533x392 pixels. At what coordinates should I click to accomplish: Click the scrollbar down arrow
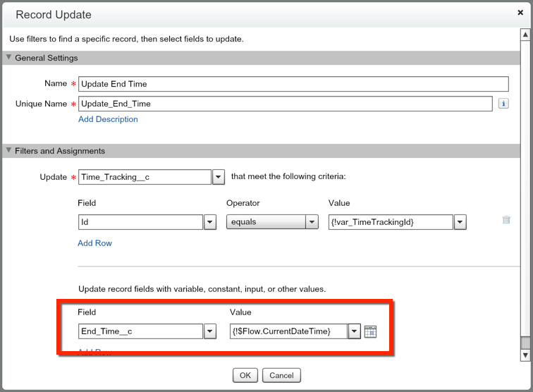[525, 355]
